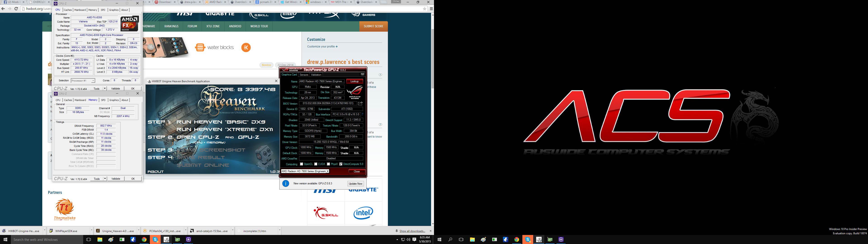Viewport: 868px width, 244px height.
Task: Open the arrow menu for amd-catalyst download
Action: pos(233,231)
